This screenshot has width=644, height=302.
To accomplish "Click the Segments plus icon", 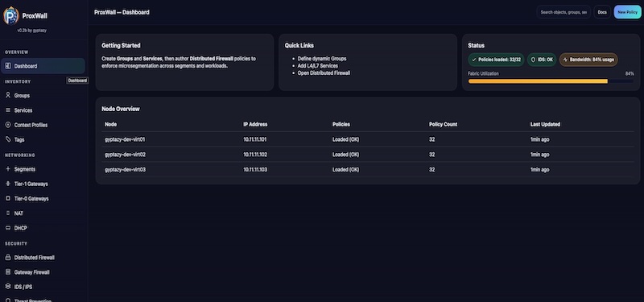I will coord(8,169).
